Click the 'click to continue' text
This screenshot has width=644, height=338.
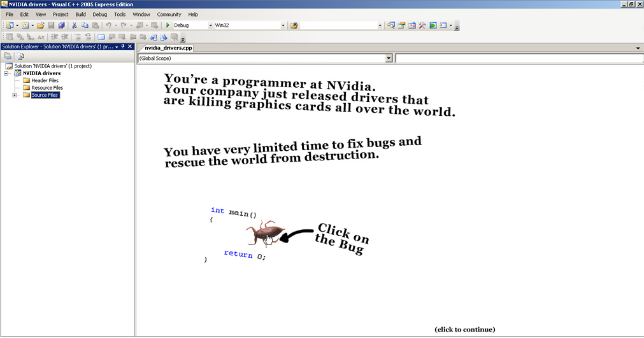(x=464, y=330)
